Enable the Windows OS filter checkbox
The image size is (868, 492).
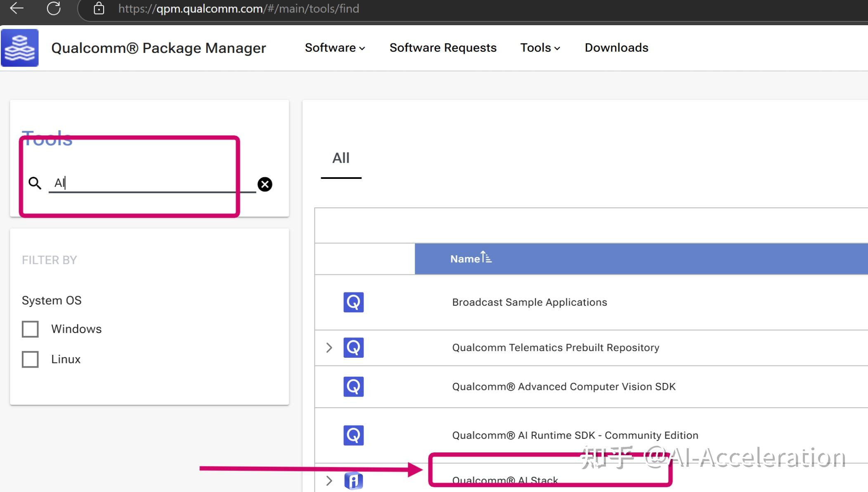(30, 329)
